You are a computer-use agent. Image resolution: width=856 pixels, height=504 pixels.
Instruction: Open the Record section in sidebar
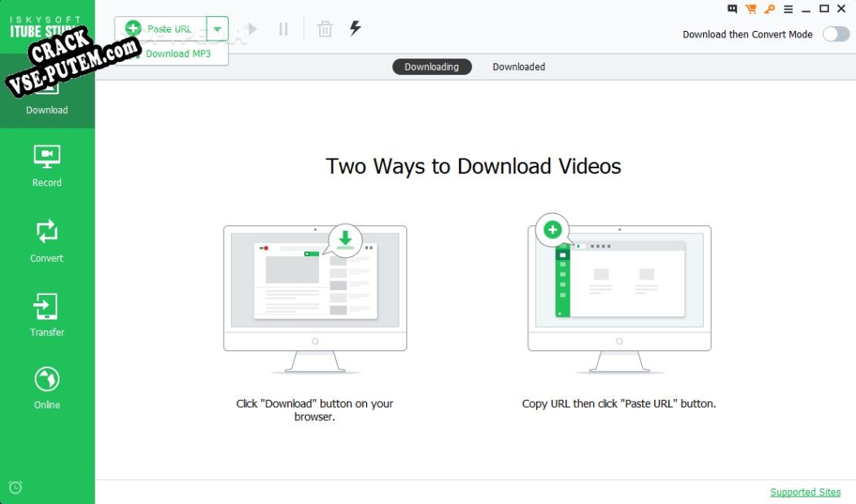[x=46, y=165]
